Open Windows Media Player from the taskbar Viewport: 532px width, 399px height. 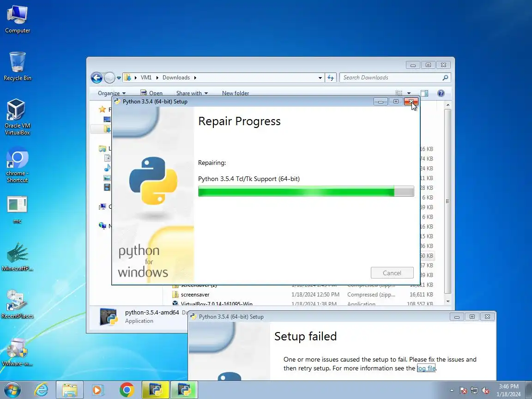[x=98, y=390]
